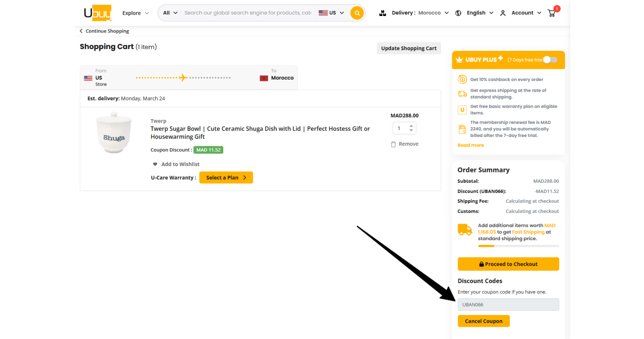Click the Discount -MAD11.52 value

[547, 191]
